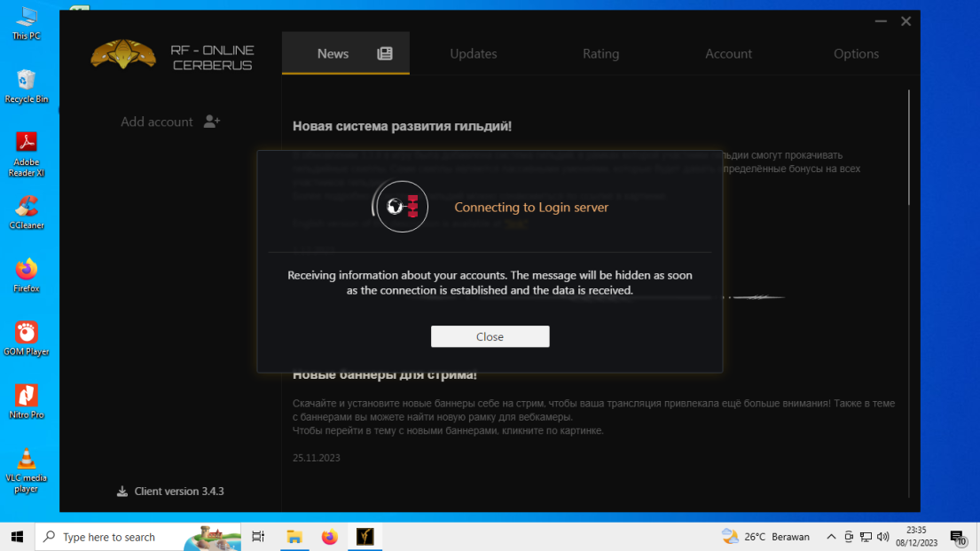Open the Windows Start menu

17,537
